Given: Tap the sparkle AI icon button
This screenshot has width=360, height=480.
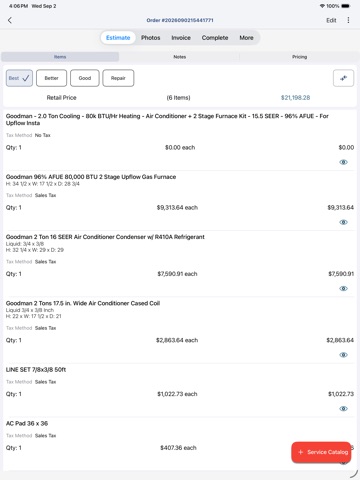Looking at the screenshot, I should pyautogui.click(x=343, y=78).
